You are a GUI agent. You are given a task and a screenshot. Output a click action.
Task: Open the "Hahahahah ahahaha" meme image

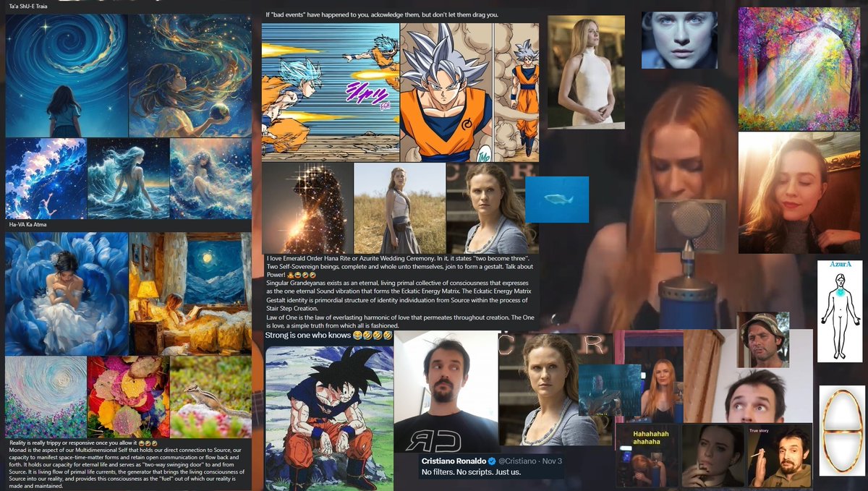coord(647,456)
